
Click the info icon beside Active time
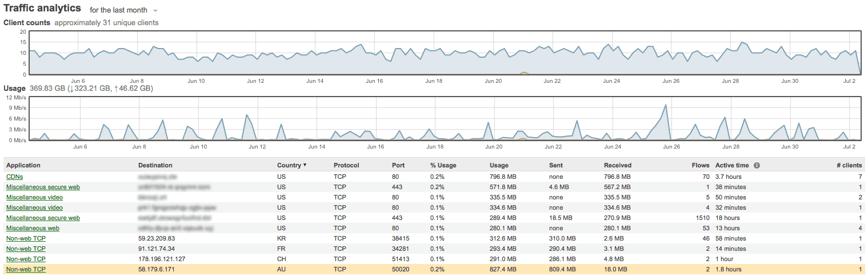coord(757,166)
